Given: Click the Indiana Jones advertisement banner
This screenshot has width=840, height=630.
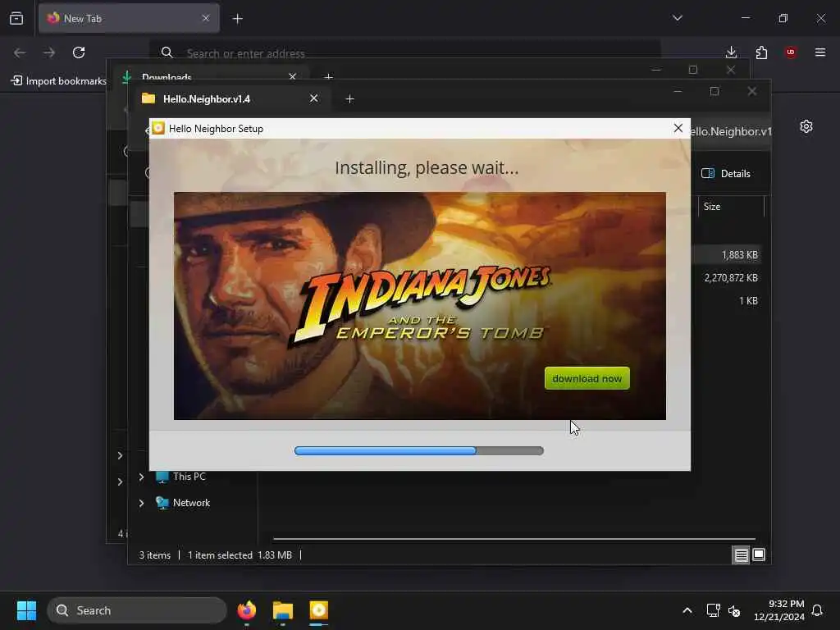Looking at the screenshot, I should [419, 305].
